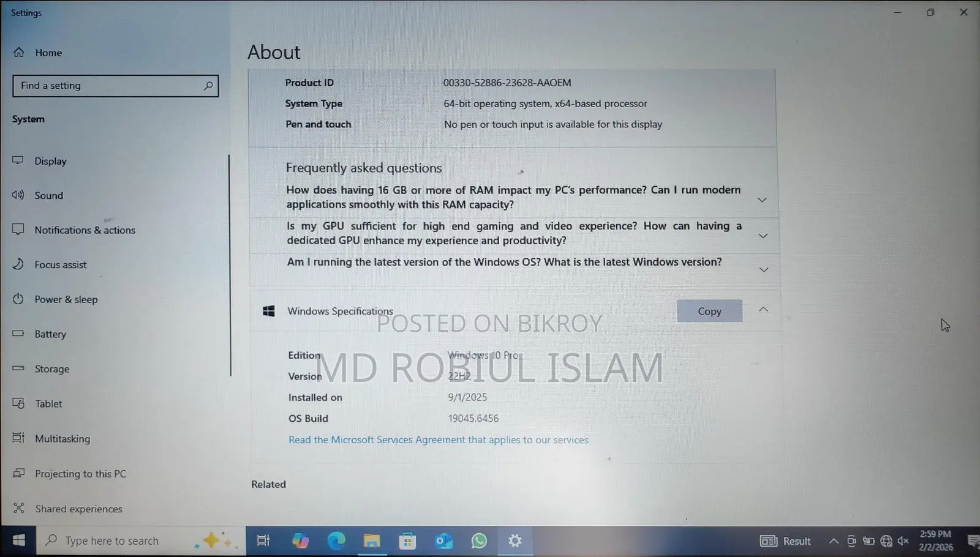Click the 64-bit operating system text
980x557 pixels.
click(x=545, y=103)
